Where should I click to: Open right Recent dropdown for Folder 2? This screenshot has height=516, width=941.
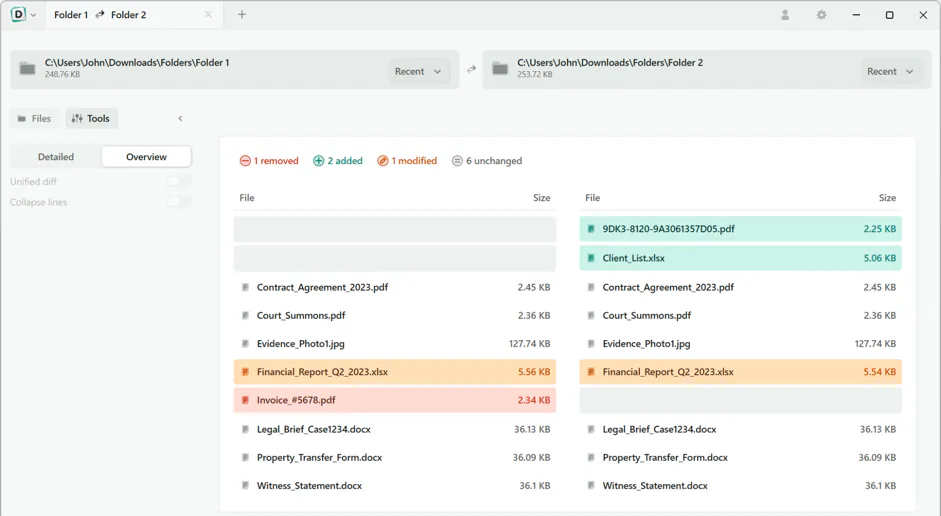click(x=891, y=71)
